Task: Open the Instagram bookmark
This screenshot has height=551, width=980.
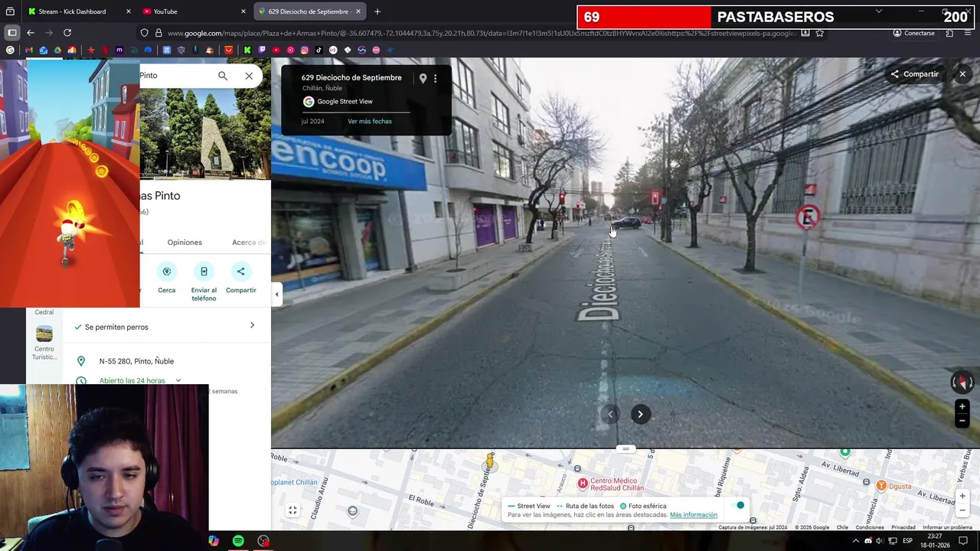Action: point(305,51)
